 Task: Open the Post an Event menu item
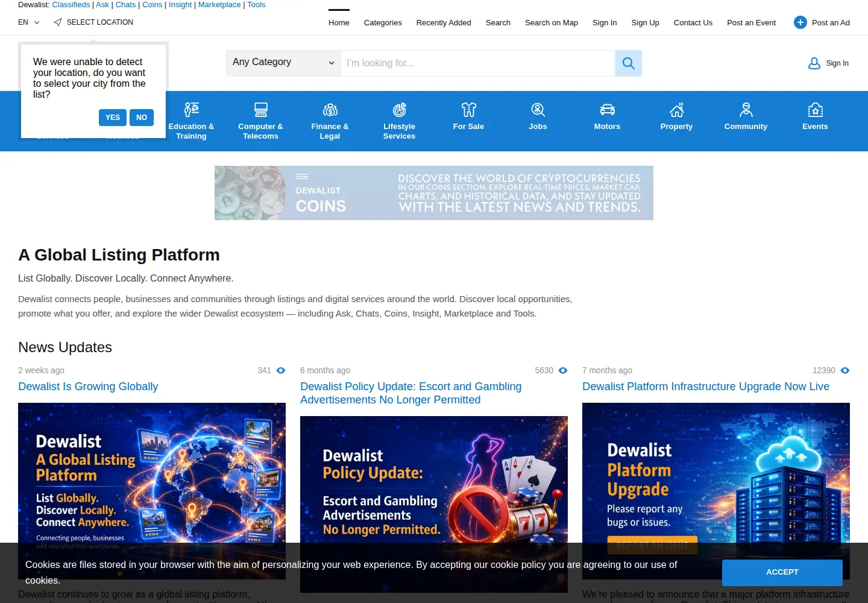[752, 22]
